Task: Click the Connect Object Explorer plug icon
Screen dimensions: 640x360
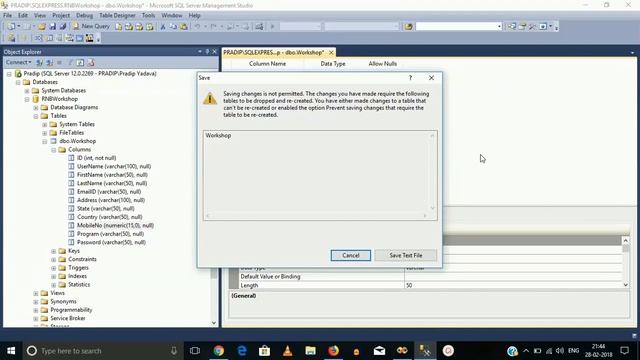Action: [x=40, y=62]
